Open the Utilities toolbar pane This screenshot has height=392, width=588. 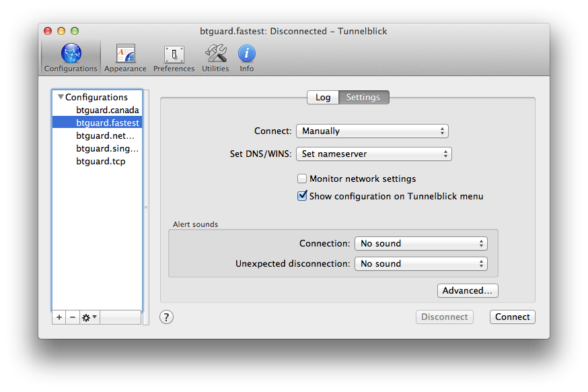click(x=215, y=58)
